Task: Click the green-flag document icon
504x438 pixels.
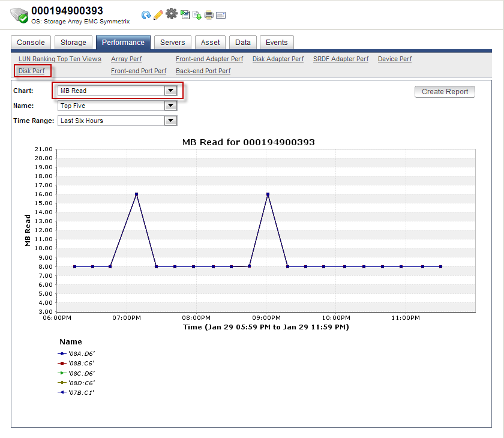Action: [185, 14]
